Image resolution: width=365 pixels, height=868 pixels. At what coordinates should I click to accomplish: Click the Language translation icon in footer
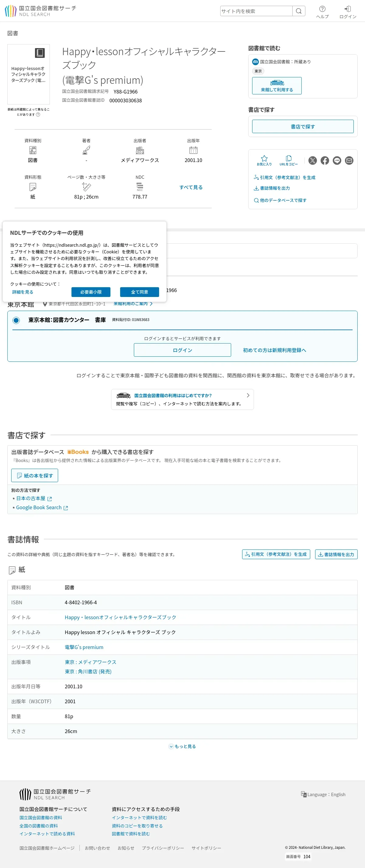point(304,794)
